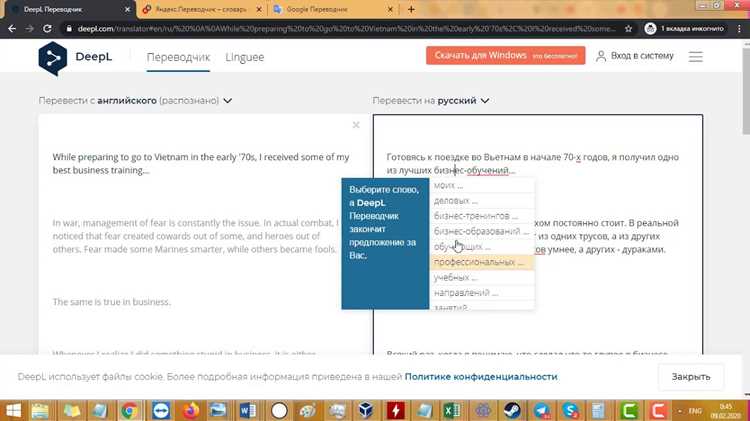
Task: Choose suggestion "учебных ..."
Action: (482, 277)
